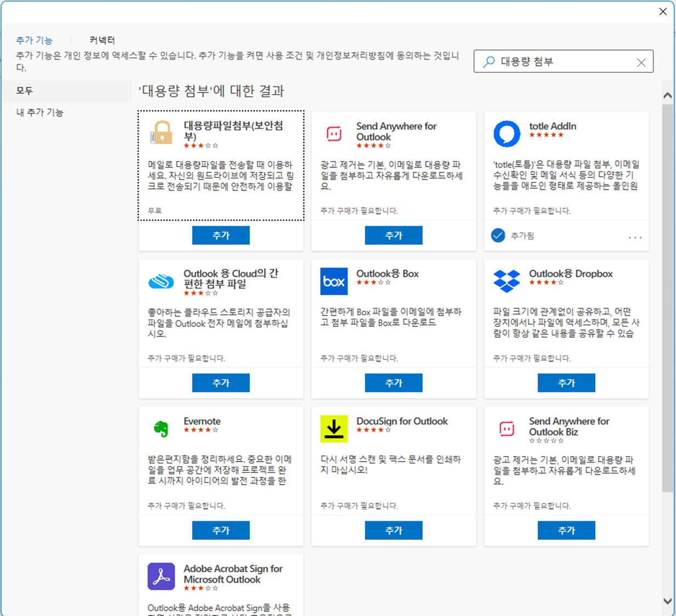676x616 pixels.
Task: Click the Adobe Acrobat Sign icon
Action: tap(161, 575)
